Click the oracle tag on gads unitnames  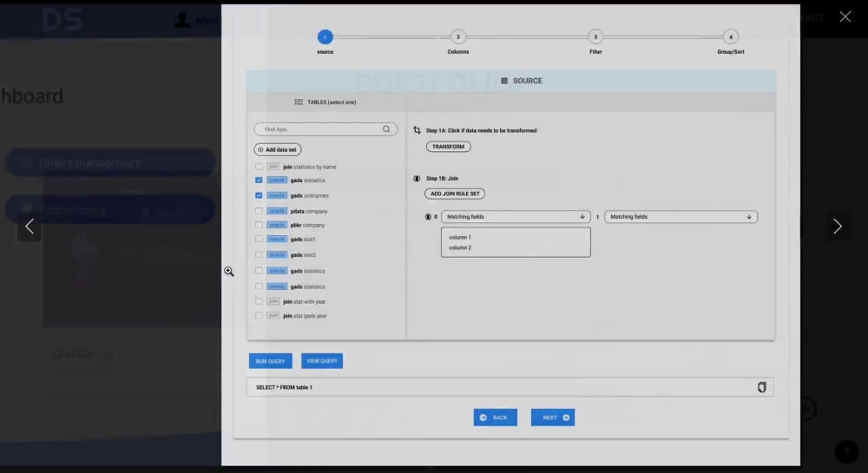tap(277, 195)
